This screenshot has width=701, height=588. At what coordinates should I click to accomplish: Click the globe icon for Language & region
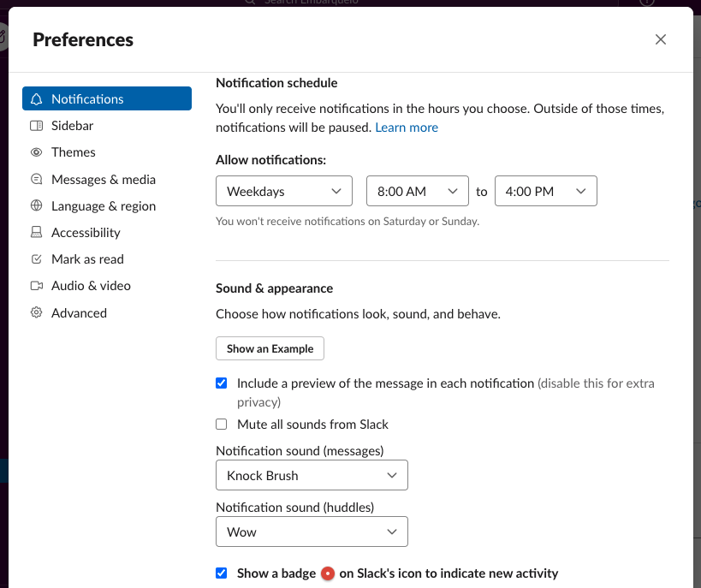point(36,205)
